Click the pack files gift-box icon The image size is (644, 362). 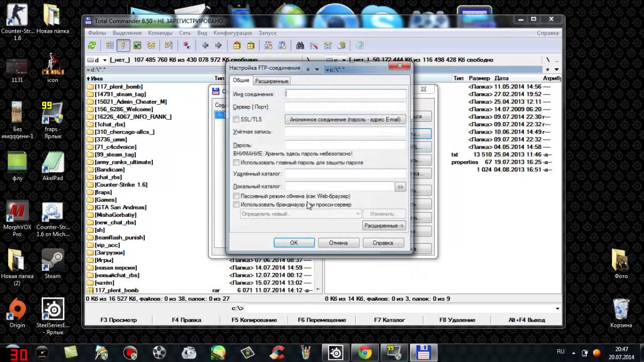tap(236, 45)
